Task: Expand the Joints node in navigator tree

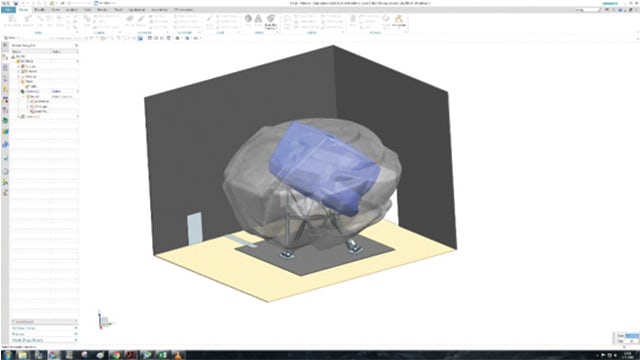Action: pyautogui.click(x=19, y=71)
